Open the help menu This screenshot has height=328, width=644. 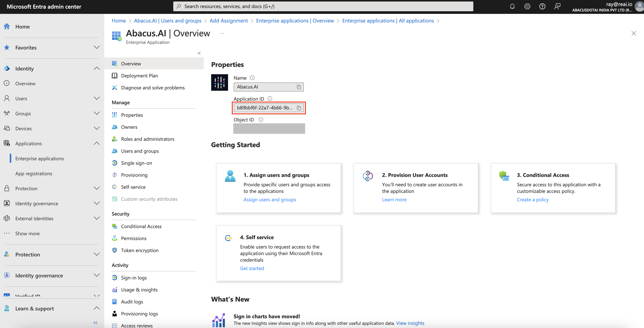(542, 6)
